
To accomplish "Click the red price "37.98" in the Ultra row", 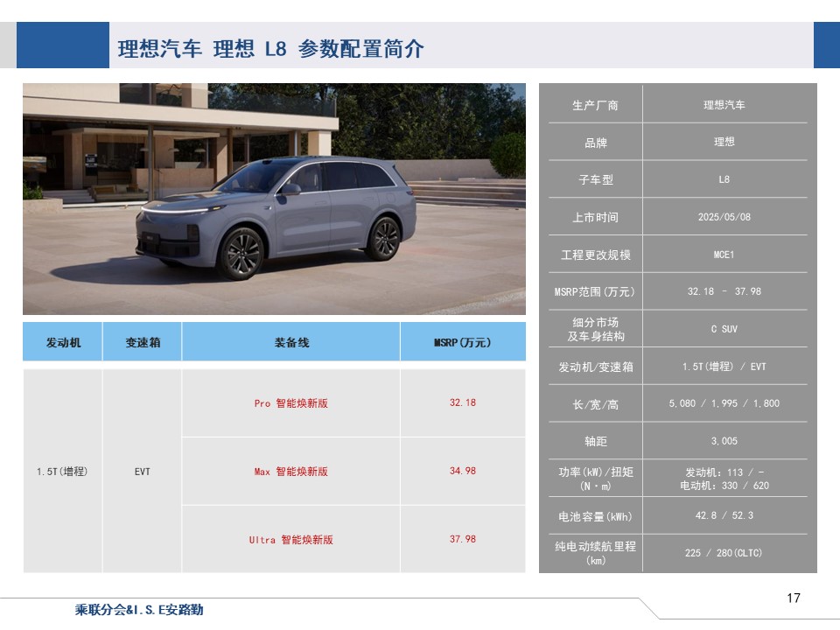I will pyautogui.click(x=463, y=539).
